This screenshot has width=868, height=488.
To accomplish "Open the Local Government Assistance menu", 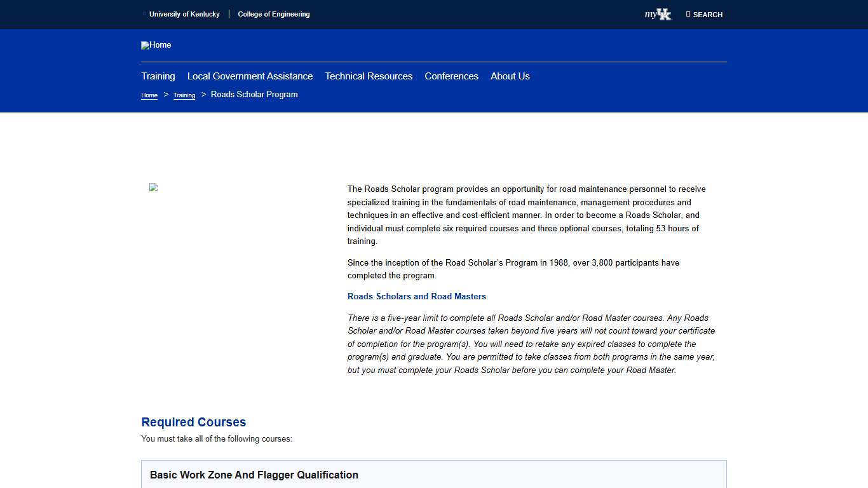I will tap(250, 76).
